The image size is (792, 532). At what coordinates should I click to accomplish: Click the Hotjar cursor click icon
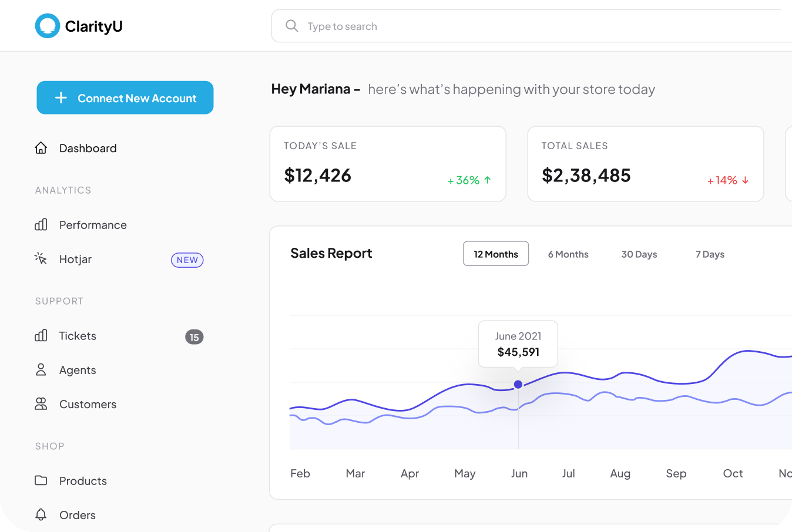(x=41, y=258)
